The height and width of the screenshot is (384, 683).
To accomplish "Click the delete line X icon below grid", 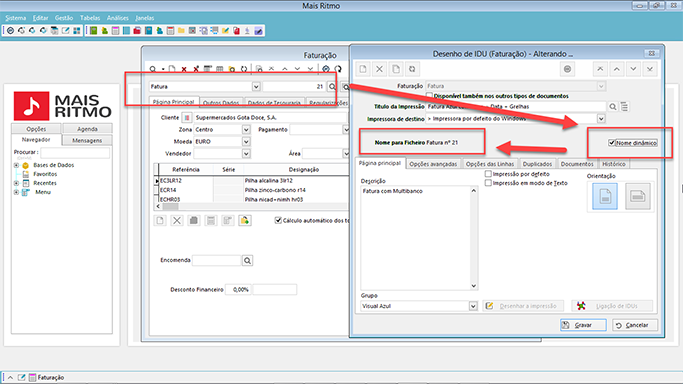I will tap(177, 221).
